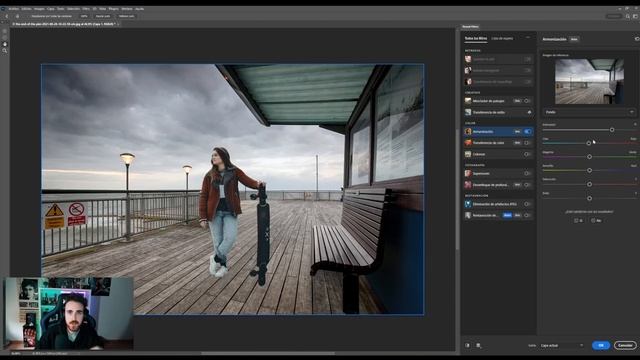Image resolution: width=640 pixels, height=360 pixels.
Task: Click the Intensidad slider handle
Action: [x=612, y=130]
